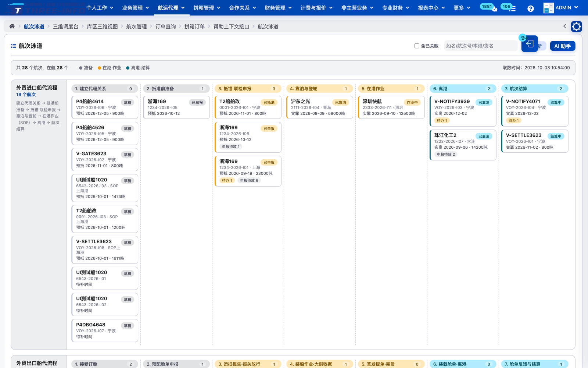Click the list icon beside 航次泳道 title

coord(13,46)
